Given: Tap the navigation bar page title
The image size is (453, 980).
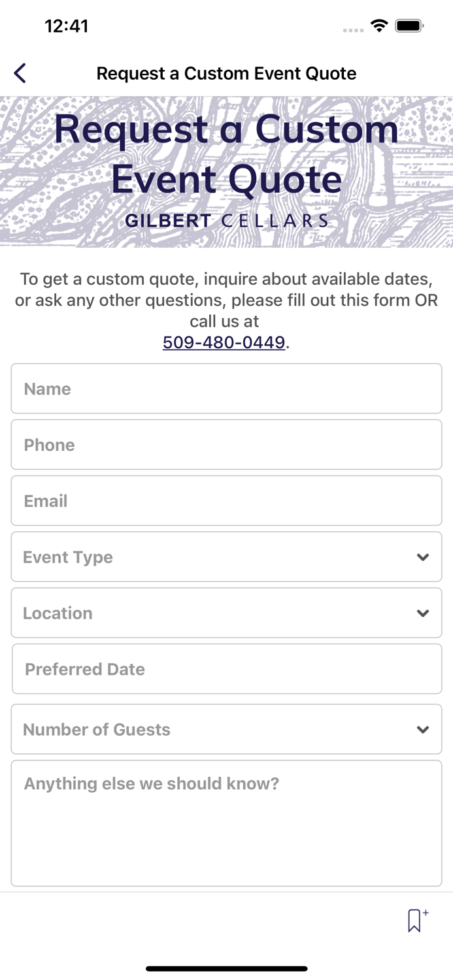Looking at the screenshot, I should [x=226, y=73].
